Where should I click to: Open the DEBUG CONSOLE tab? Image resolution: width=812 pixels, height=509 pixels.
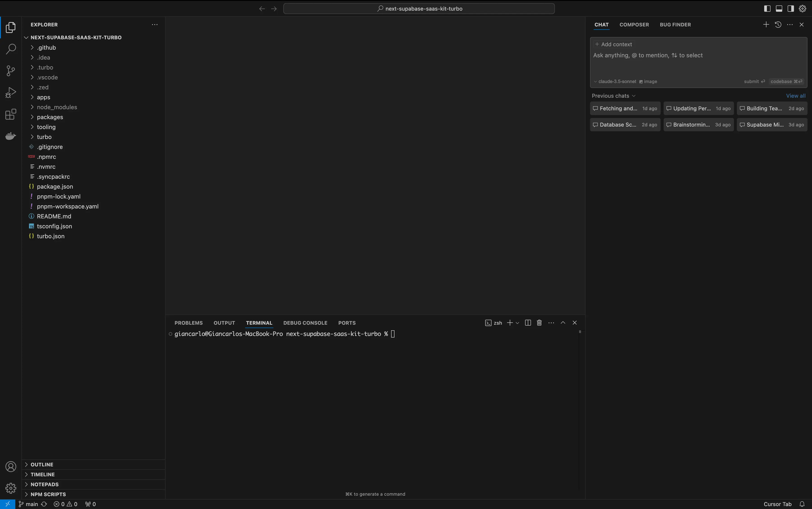coord(305,322)
